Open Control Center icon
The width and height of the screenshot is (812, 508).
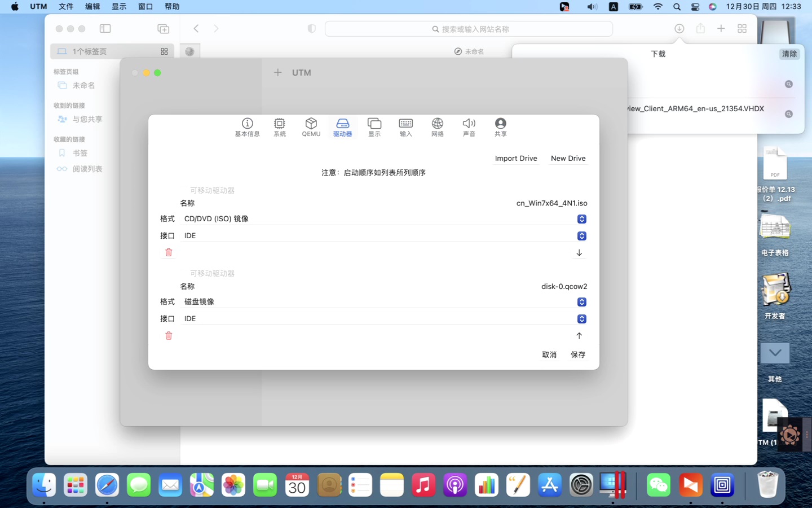695,7
